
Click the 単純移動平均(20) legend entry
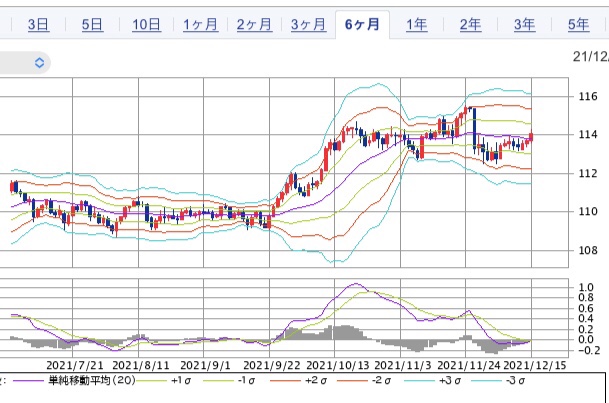(x=92, y=380)
